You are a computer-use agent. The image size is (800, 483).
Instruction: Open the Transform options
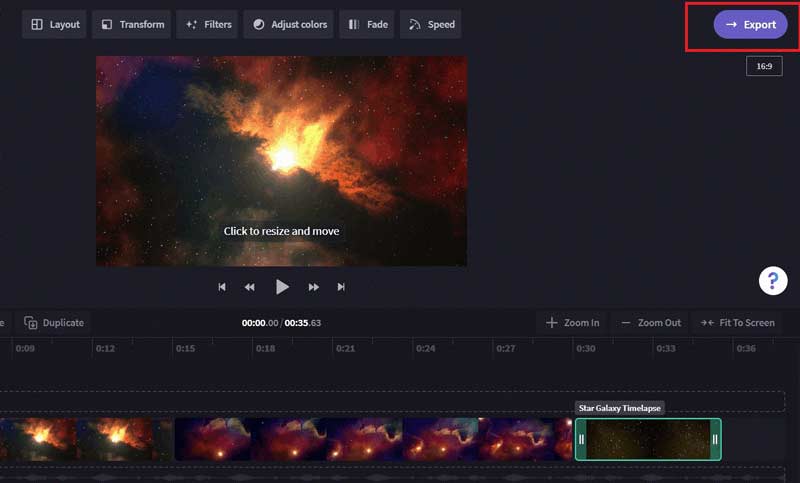coord(131,24)
